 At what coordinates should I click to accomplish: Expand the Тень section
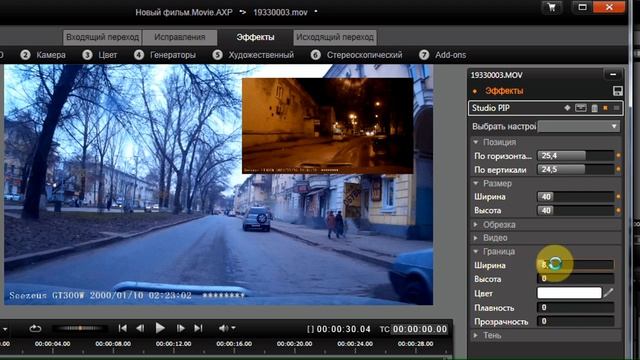coord(476,335)
